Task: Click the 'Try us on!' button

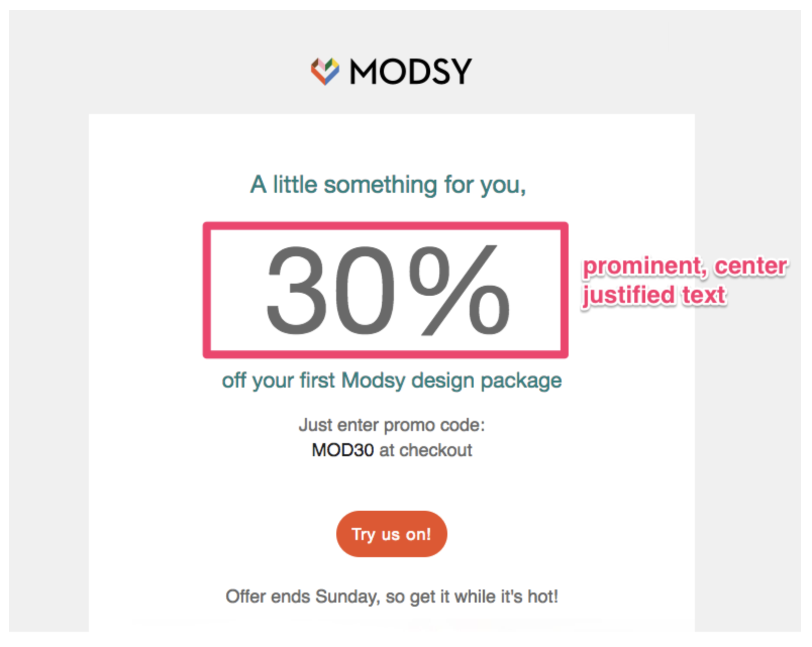Action: click(391, 534)
